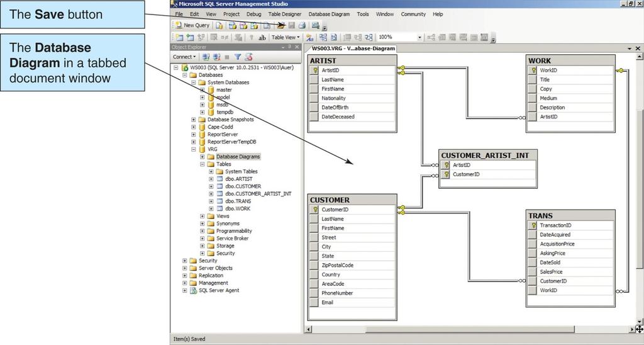
Task: Click the Print icon in standard toolbar
Action: [302, 25]
